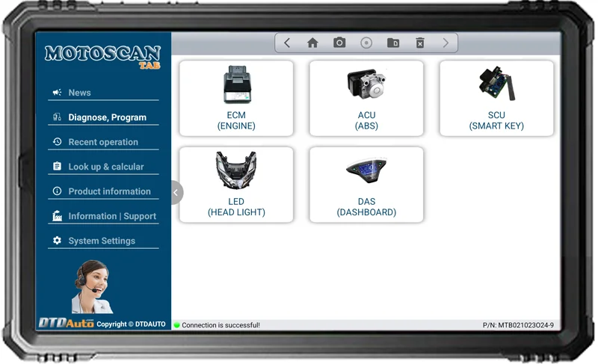598x364 pixels.
Task: Click the gear icon beside System Settings
Action: point(58,241)
